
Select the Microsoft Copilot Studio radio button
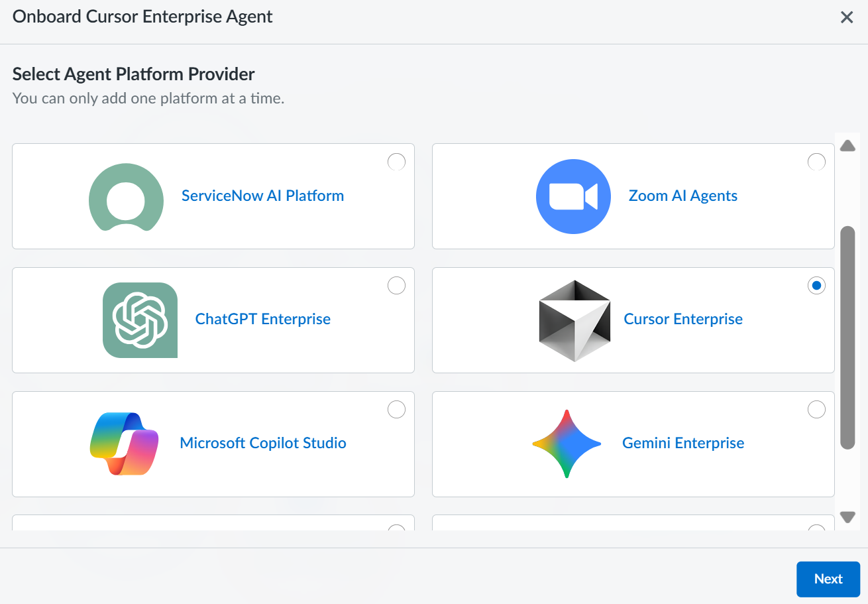396,410
